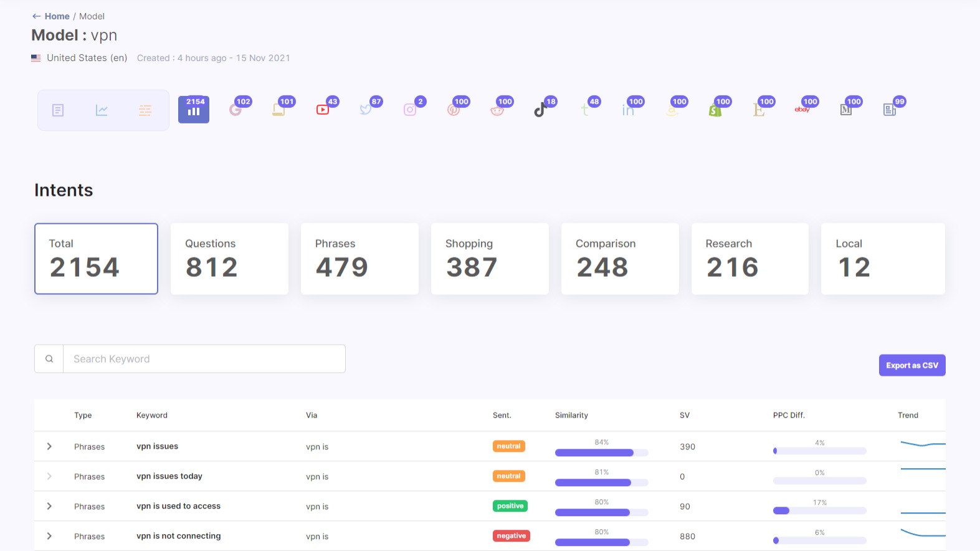Select the Google source icon

235,110
